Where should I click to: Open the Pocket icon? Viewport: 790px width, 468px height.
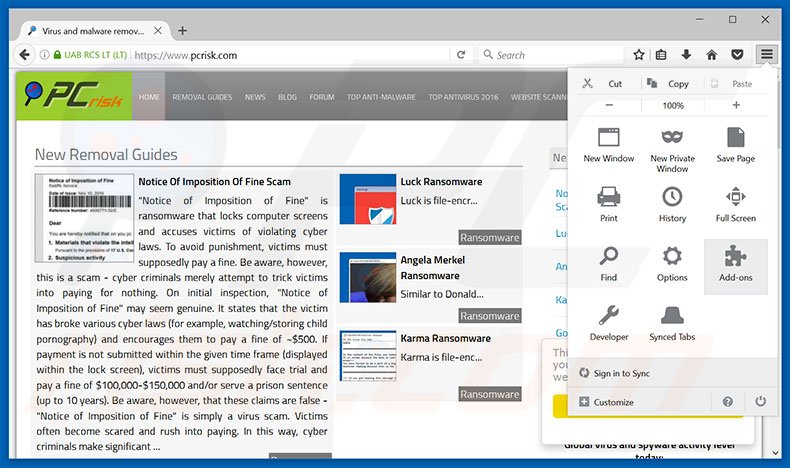coord(737,54)
